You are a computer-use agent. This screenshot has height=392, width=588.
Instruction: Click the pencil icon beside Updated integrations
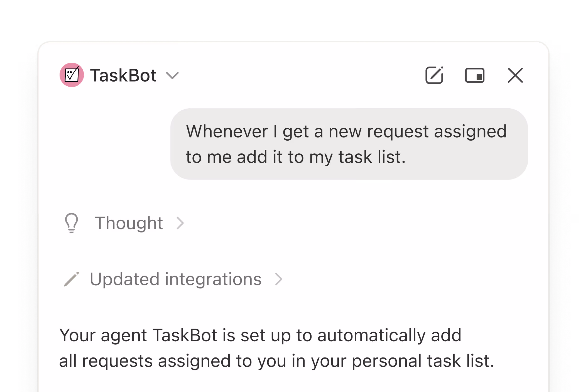pyautogui.click(x=72, y=279)
